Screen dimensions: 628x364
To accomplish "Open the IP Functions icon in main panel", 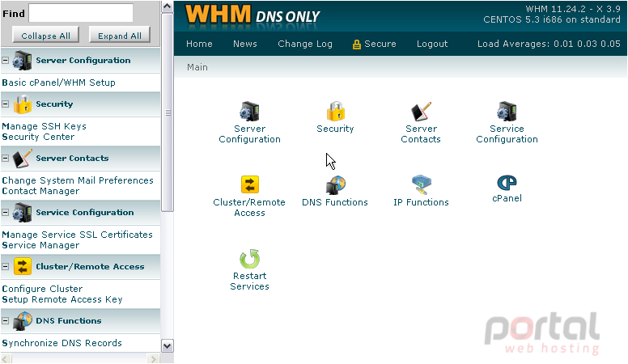I will click(421, 185).
